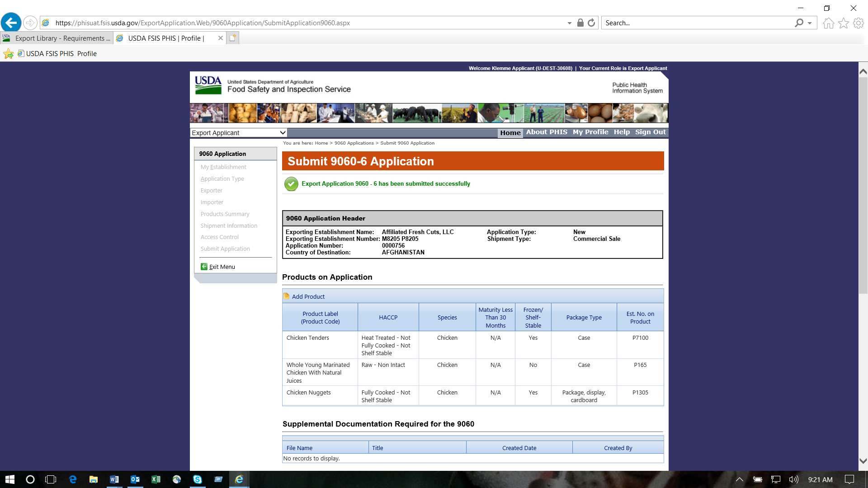
Task: Open Skype from the taskbar
Action: click(198, 479)
